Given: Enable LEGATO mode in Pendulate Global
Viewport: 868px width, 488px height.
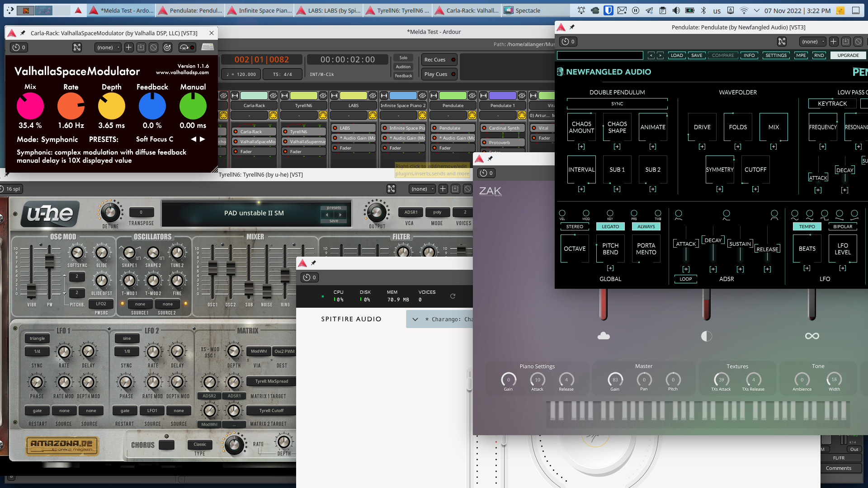Looking at the screenshot, I should point(610,227).
